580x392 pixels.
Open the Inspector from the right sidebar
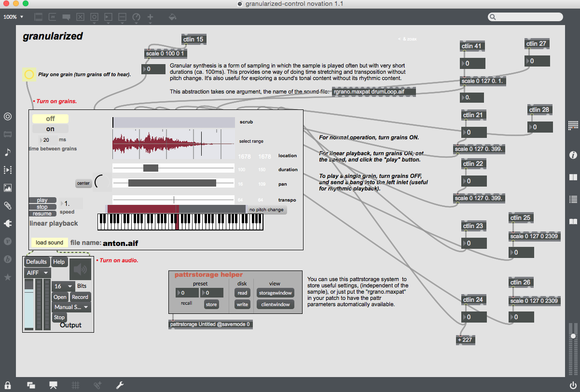[573, 155]
